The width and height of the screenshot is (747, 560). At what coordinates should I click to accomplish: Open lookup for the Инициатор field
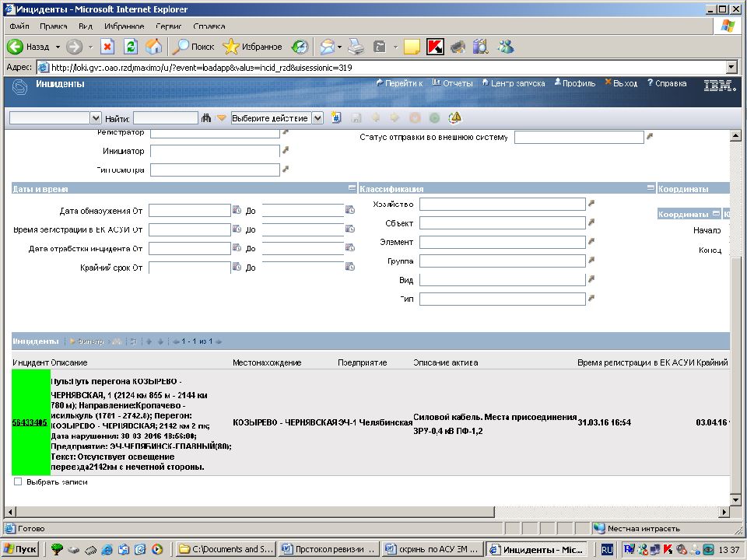286,150
